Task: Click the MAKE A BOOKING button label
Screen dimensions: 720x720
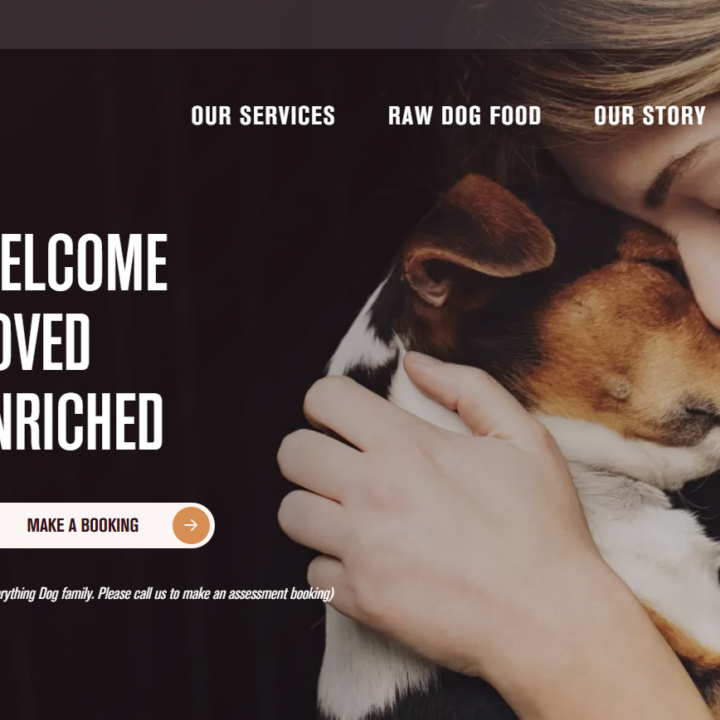Action: click(x=83, y=525)
